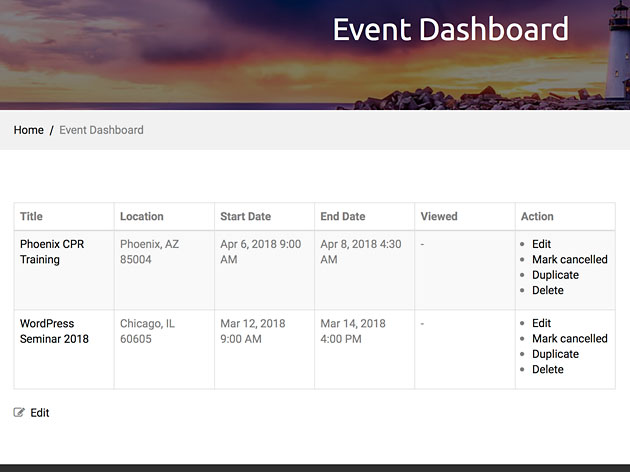The width and height of the screenshot is (630, 472).
Task: Open the Phoenix CPR Training event
Action: (x=52, y=252)
